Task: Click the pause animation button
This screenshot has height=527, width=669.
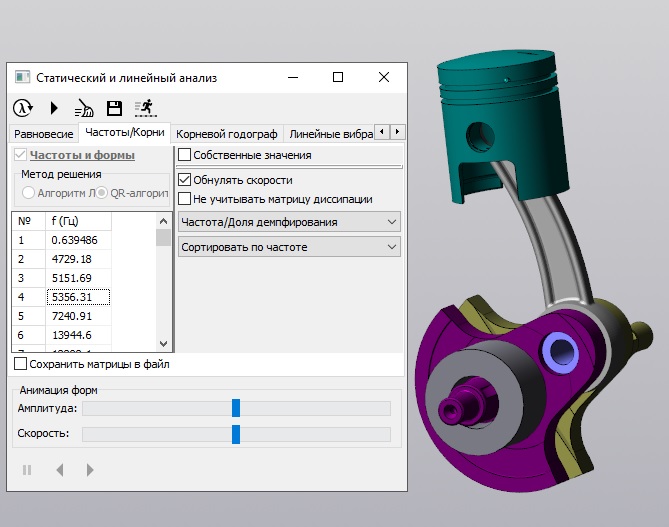Action: click(27, 469)
